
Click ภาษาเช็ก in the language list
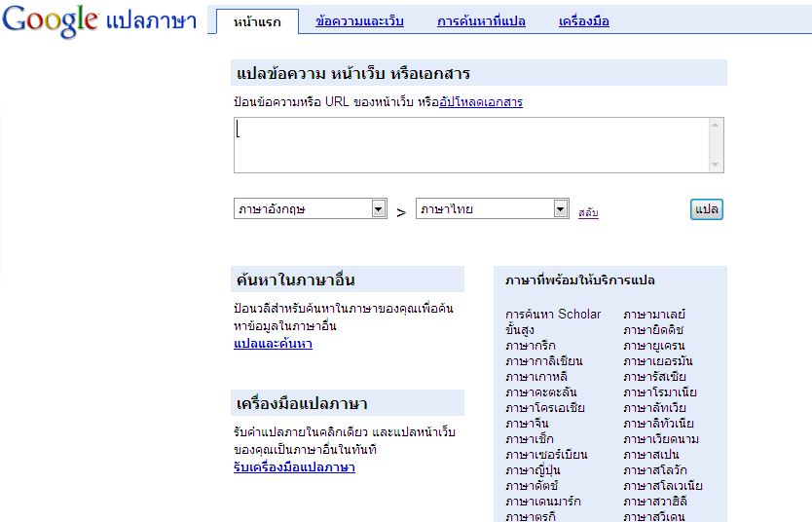point(530,438)
